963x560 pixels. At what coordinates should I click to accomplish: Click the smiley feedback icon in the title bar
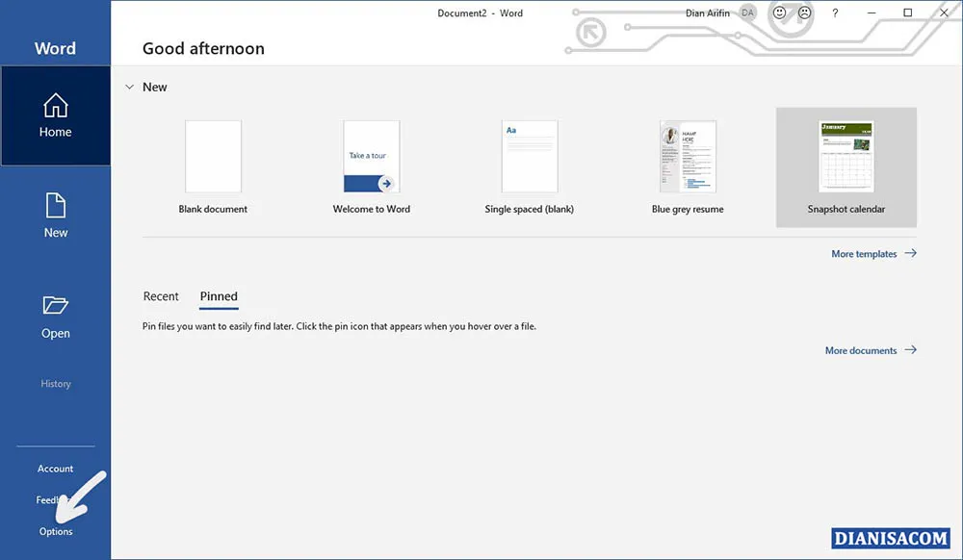click(x=778, y=13)
